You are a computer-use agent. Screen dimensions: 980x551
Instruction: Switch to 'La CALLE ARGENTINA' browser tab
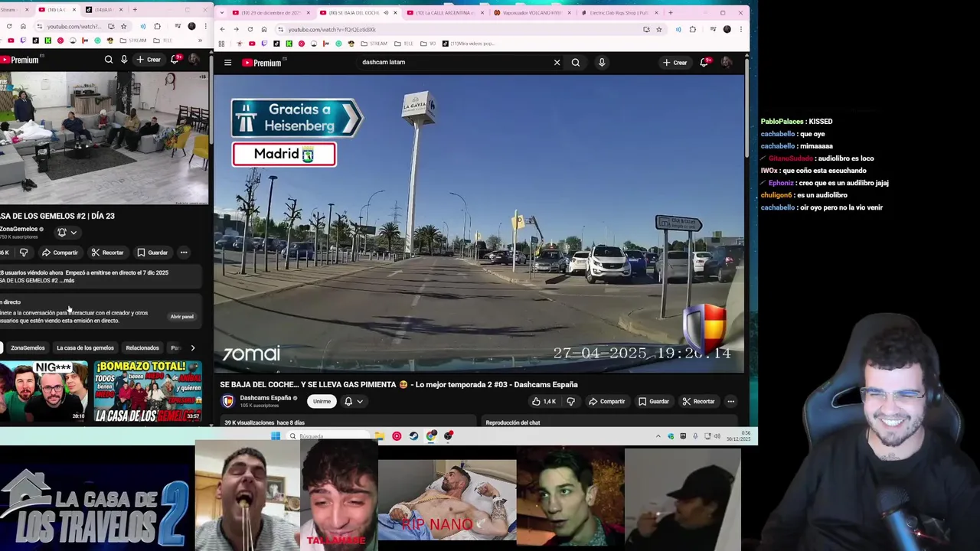click(x=445, y=12)
